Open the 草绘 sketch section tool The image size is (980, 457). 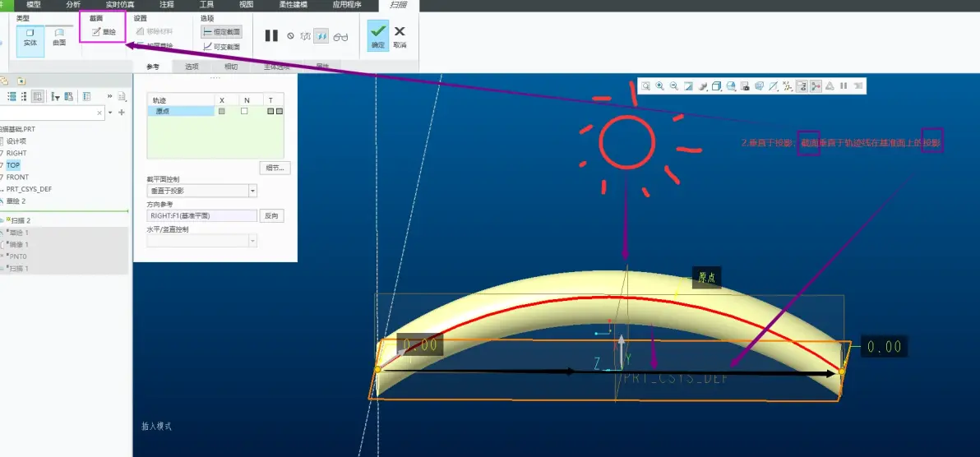104,31
